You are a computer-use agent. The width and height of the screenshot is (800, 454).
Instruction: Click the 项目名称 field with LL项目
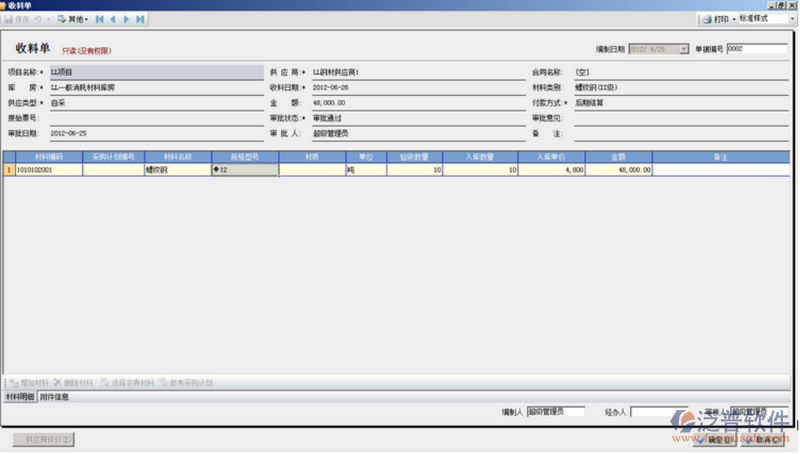pyautogui.click(x=157, y=72)
